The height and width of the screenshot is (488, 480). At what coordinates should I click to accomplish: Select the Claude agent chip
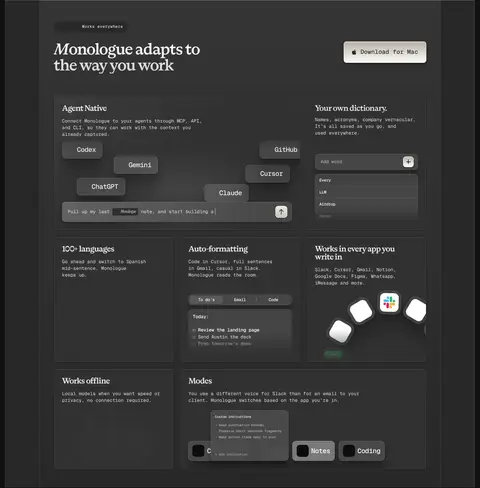pos(227,193)
